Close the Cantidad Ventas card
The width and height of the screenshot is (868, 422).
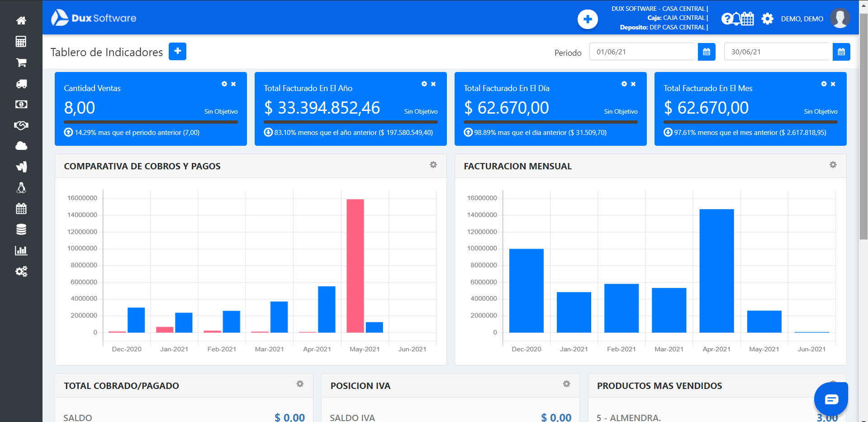pyautogui.click(x=233, y=84)
